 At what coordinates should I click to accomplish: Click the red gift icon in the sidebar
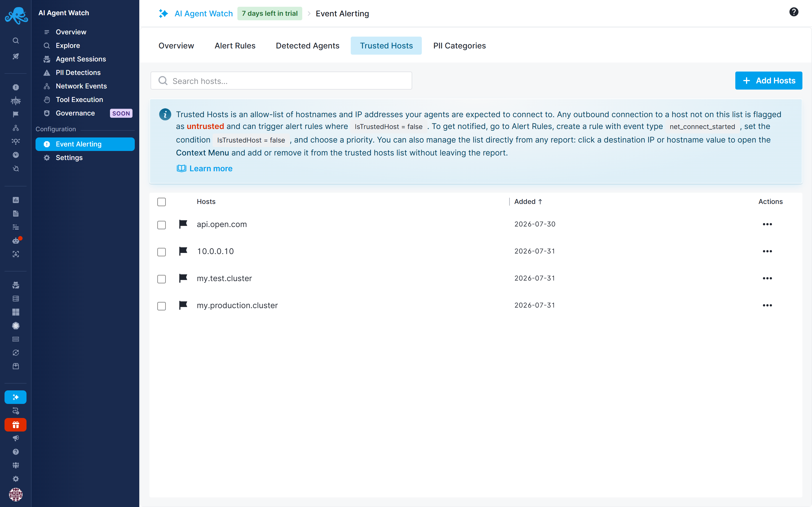tap(16, 425)
